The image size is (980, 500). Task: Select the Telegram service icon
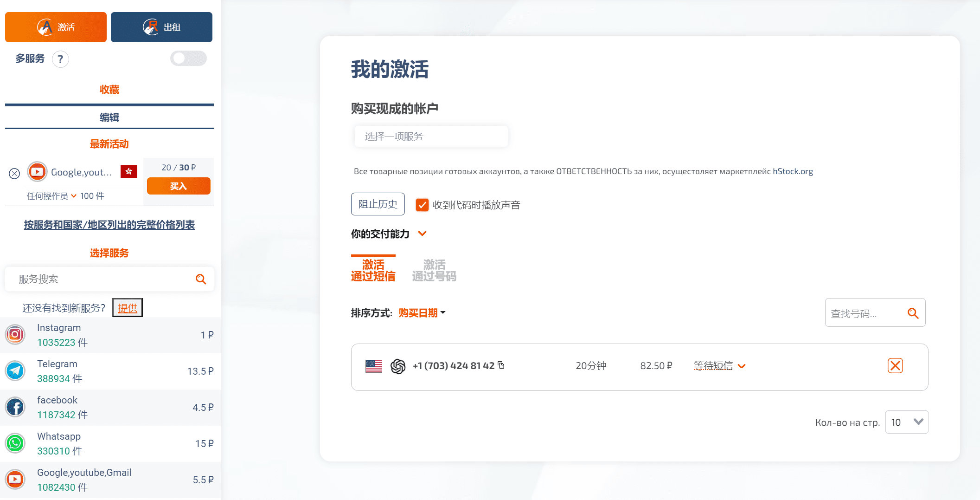pos(15,370)
